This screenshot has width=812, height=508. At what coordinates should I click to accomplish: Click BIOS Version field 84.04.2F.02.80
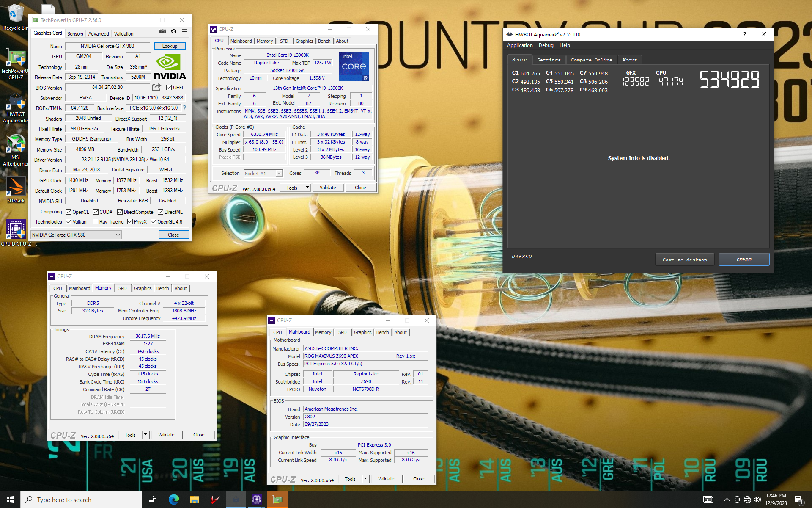(x=107, y=87)
